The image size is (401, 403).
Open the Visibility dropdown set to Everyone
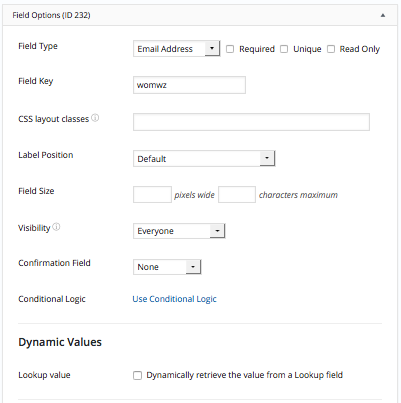[179, 231]
